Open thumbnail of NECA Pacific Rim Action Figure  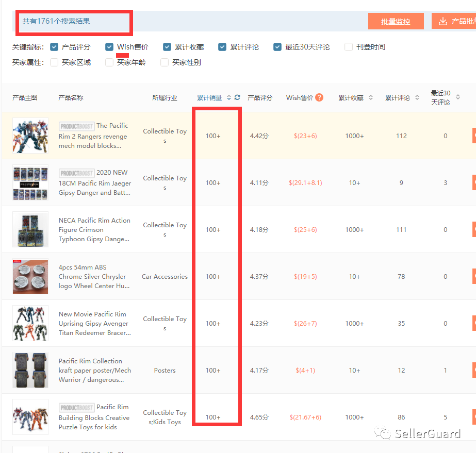pyautogui.click(x=30, y=229)
